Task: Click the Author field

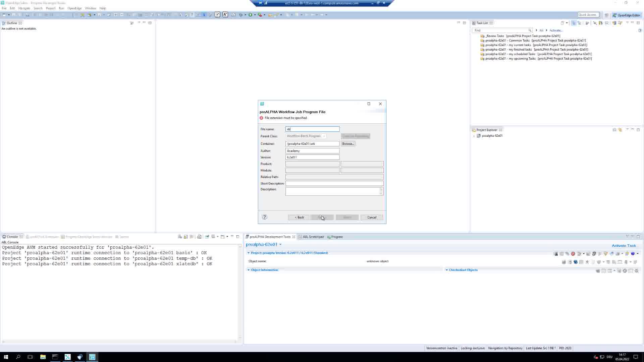Action: coord(312,151)
